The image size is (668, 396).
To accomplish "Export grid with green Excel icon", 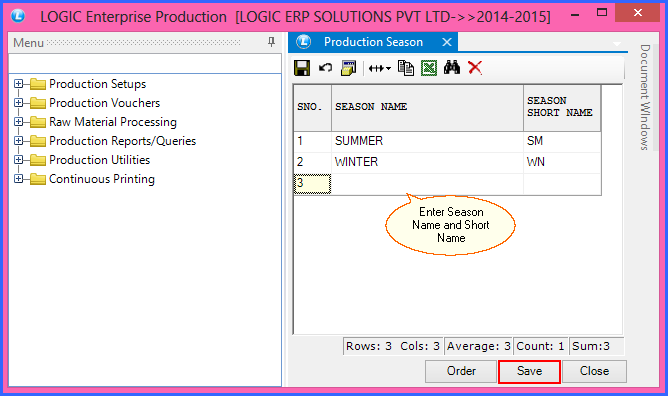I will coord(429,68).
